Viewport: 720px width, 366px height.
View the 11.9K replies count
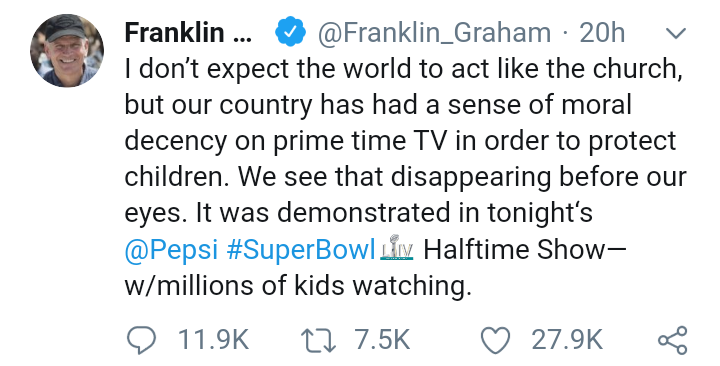(213, 340)
